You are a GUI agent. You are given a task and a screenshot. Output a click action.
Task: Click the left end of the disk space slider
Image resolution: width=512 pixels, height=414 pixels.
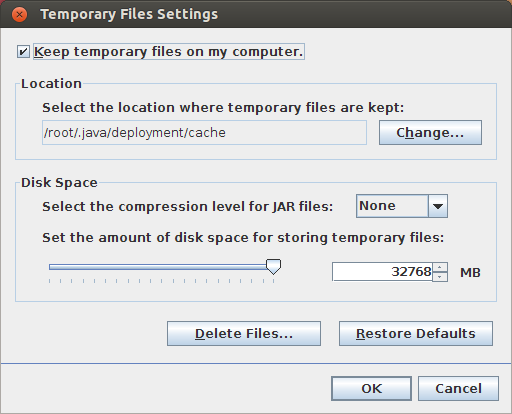(50, 267)
